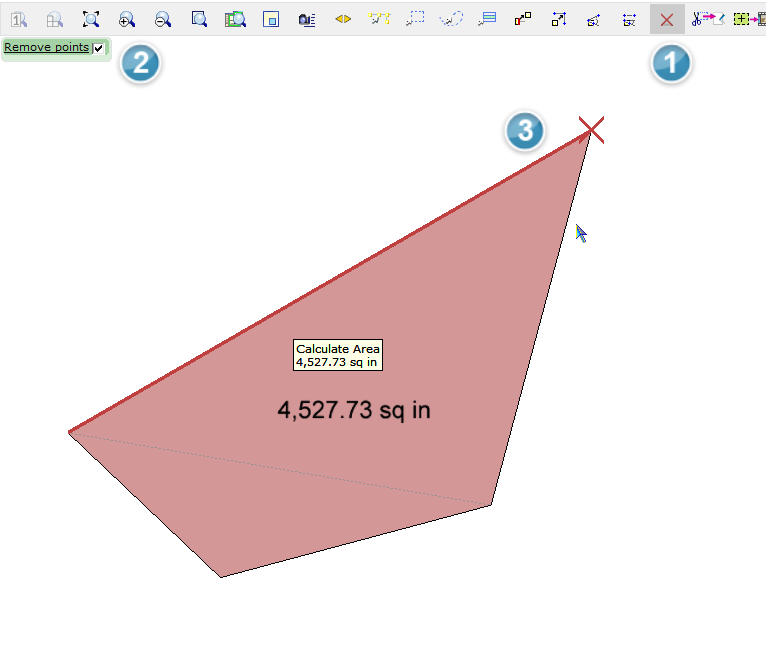
Task: Click the red-to-yellow square move icon
Action: point(523,19)
